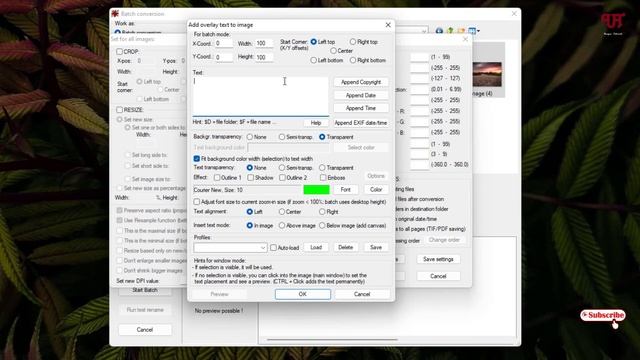The height and width of the screenshot is (360, 640).
Task: Click the X-Coord input field
Action: (224, 43)
